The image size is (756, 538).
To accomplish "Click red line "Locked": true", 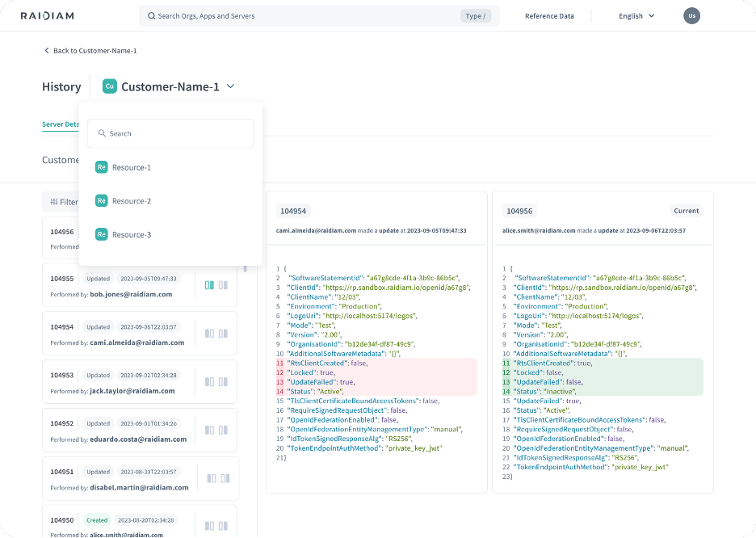I will point(376,372).
